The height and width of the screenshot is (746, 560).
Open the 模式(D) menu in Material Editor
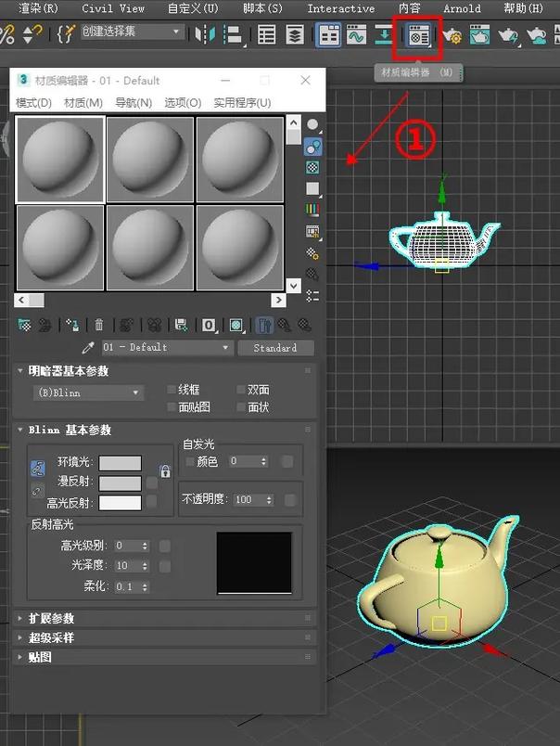point(33,103)
